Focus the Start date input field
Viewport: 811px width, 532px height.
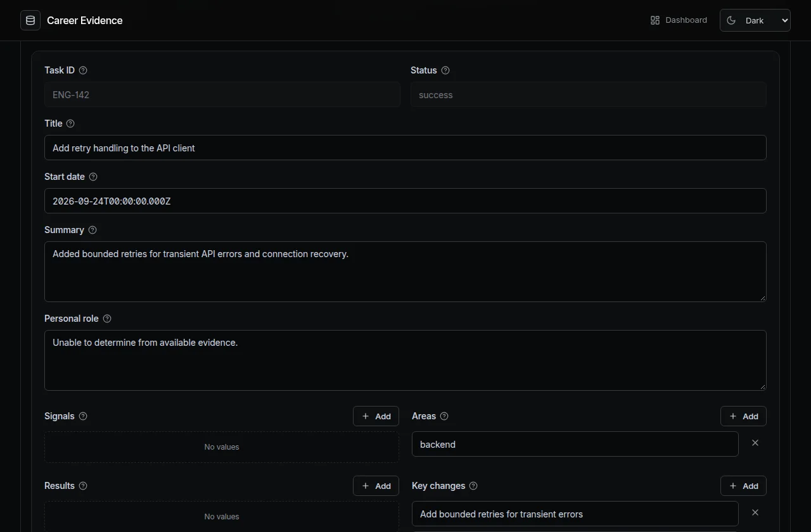[405, 201]
